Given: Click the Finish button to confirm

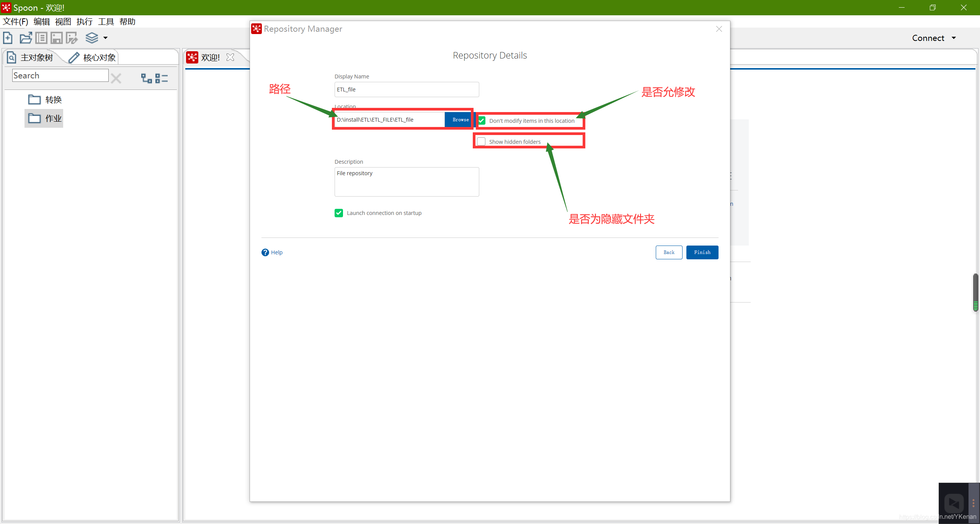Looking at the screenshot, I should pos(702,252).
